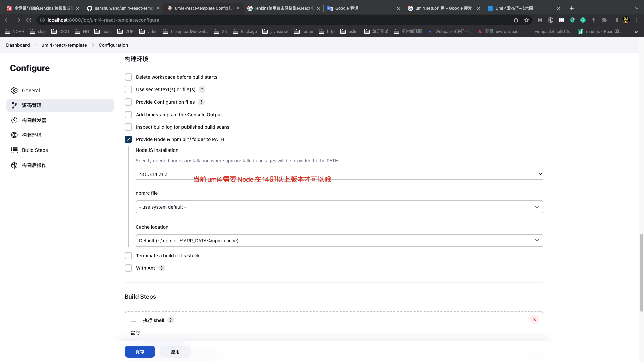Click 应用 apply button

[175, 351]
